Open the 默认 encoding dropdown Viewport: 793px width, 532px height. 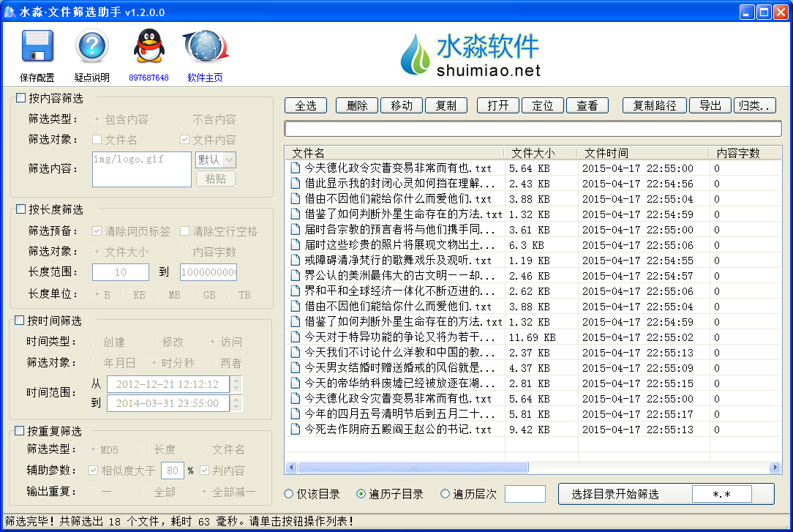(215, 160)
